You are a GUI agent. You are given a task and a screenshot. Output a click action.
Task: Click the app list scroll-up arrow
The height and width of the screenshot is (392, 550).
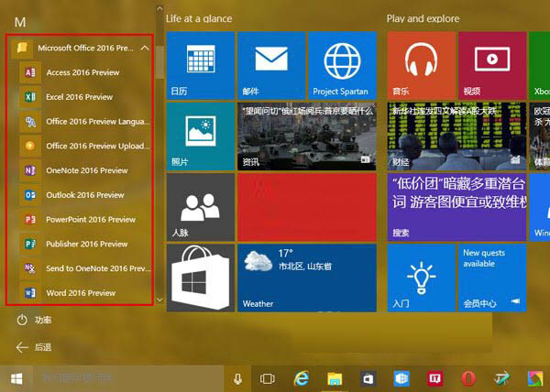[x=159, y=7]
